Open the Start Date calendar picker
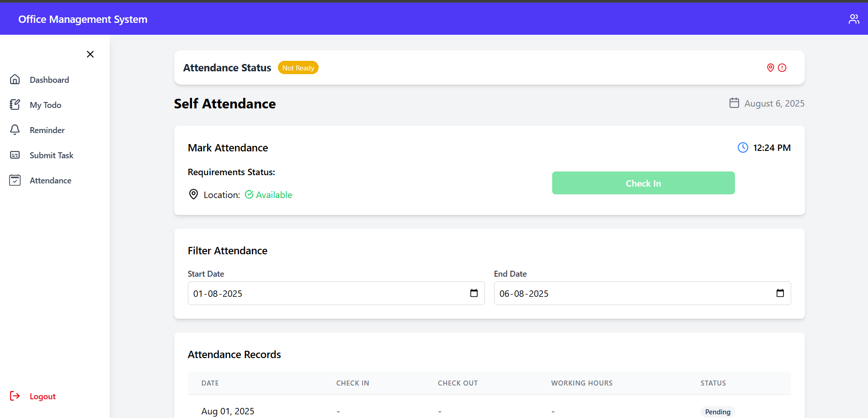 click(474, 293)
